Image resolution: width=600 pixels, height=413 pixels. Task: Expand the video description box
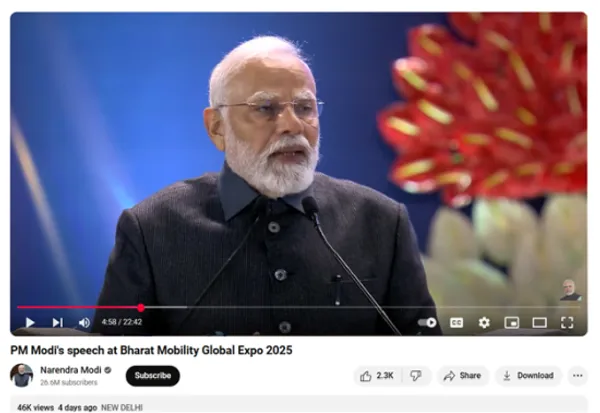299,405
